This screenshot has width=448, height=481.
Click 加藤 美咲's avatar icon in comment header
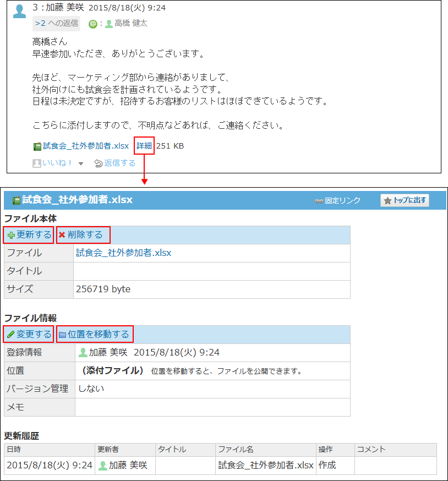click(19, 11)
